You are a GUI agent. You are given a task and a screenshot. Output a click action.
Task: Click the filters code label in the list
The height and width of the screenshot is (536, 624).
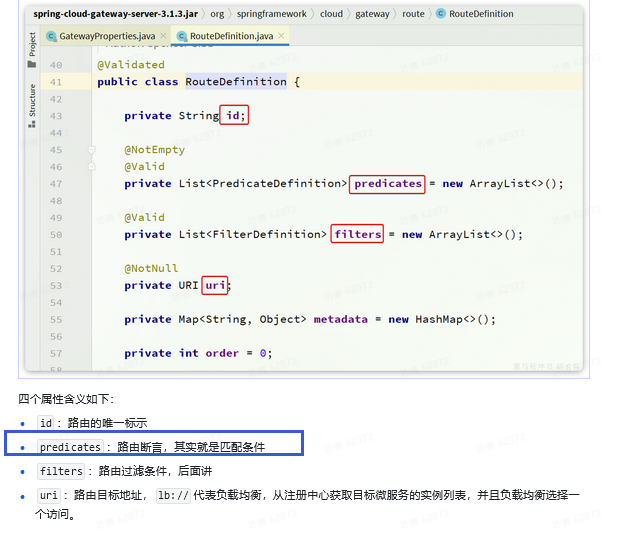coord(61,471)
